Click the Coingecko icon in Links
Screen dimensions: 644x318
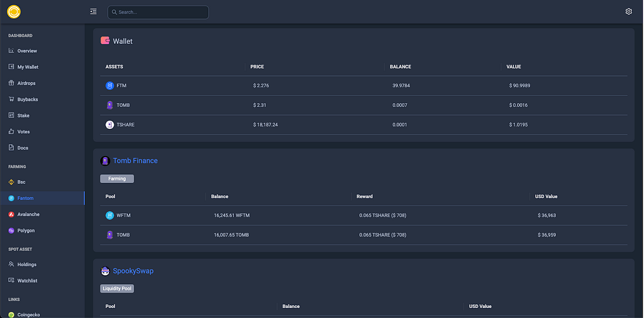coord(11,315)
